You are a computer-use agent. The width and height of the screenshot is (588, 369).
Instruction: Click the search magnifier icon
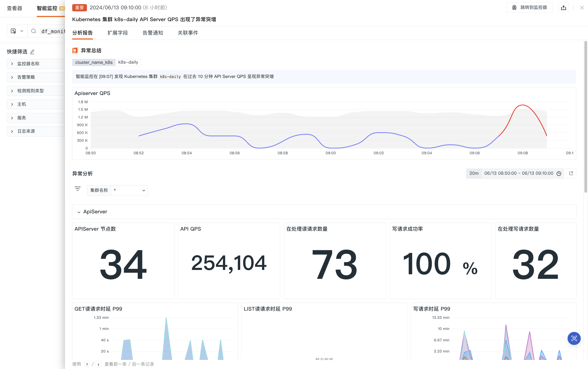tap(34, 31)
